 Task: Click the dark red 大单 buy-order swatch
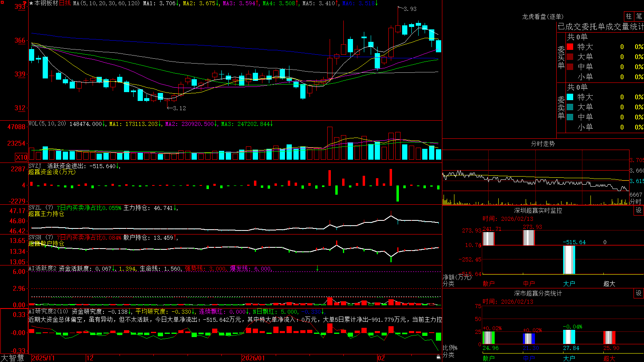[x=570, y=57]
